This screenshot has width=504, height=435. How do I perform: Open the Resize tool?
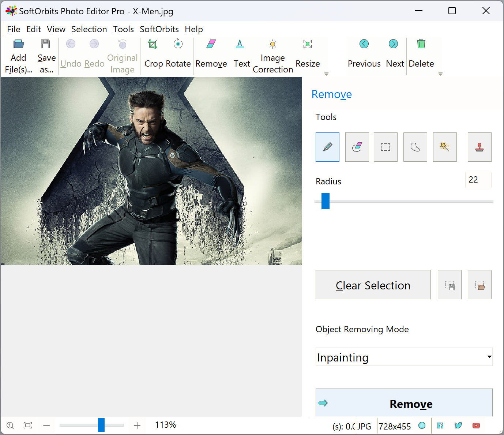(308, 55)
